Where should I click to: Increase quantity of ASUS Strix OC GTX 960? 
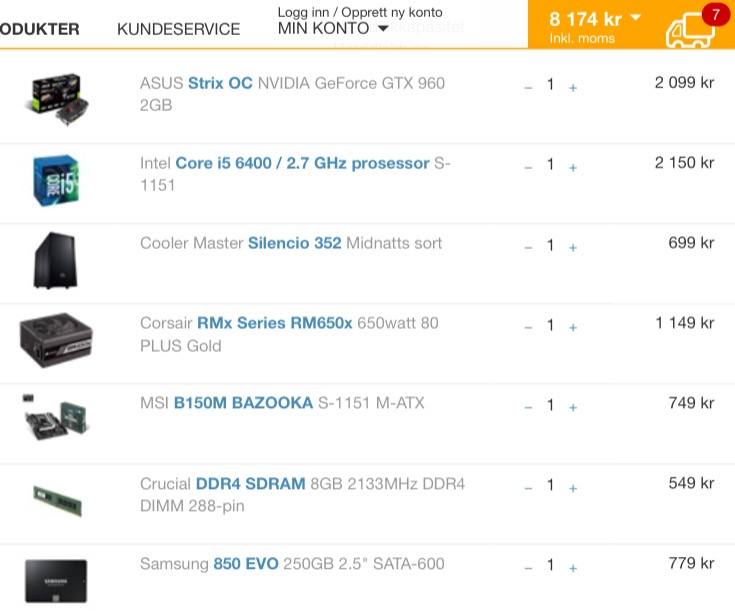click(573, 88)
